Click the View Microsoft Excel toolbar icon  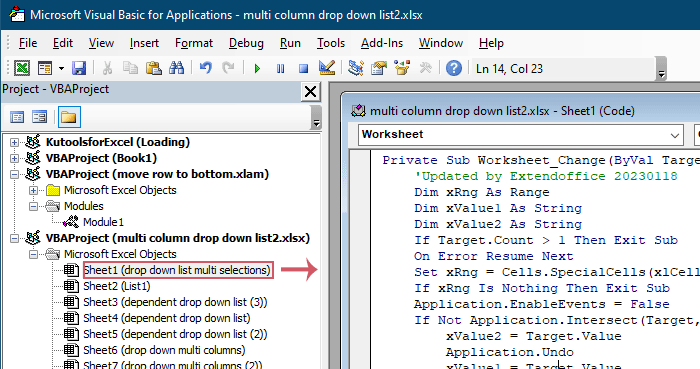pos(22,68)
